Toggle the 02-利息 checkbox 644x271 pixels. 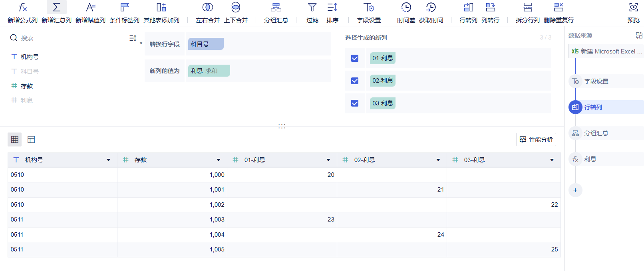pyautogui.click(x=355, y=81)
